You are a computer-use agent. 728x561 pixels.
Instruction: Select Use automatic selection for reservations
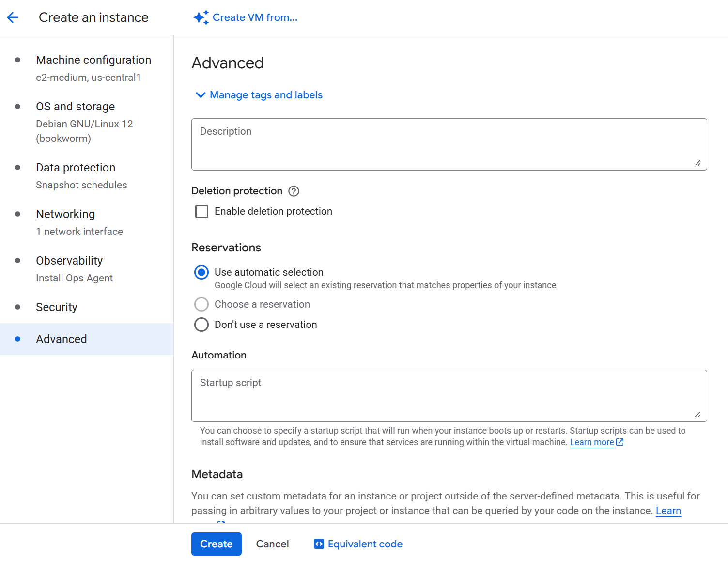[201, 272]
